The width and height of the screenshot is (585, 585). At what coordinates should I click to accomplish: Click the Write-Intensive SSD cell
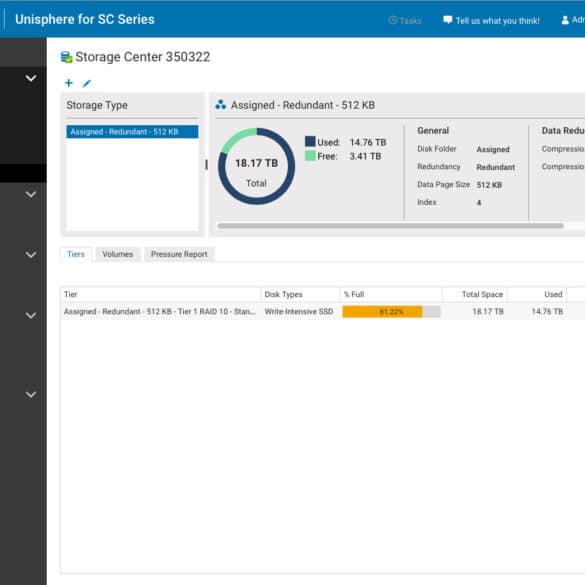point(299,312)
